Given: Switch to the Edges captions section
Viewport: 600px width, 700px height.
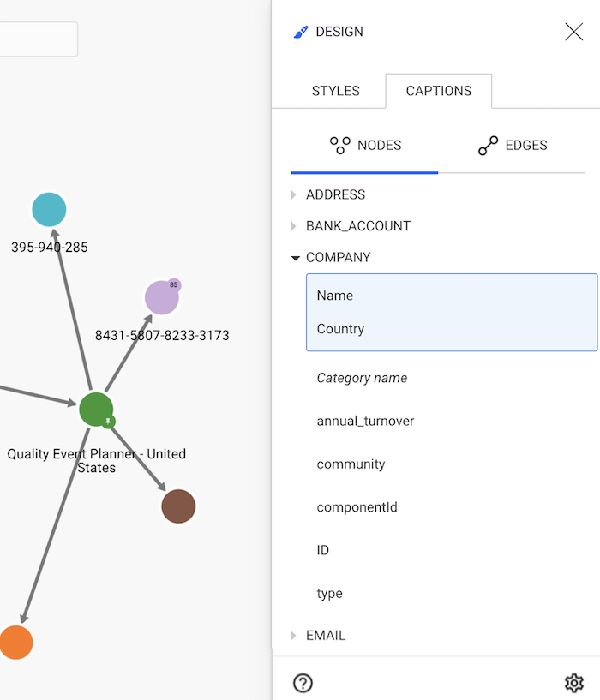Looking at the screenshot, I should [513, 146].
